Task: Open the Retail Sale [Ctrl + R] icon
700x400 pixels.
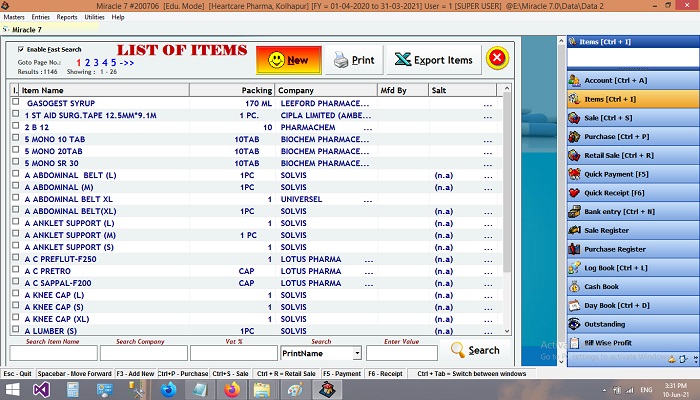Action: [x=574, y=155]
